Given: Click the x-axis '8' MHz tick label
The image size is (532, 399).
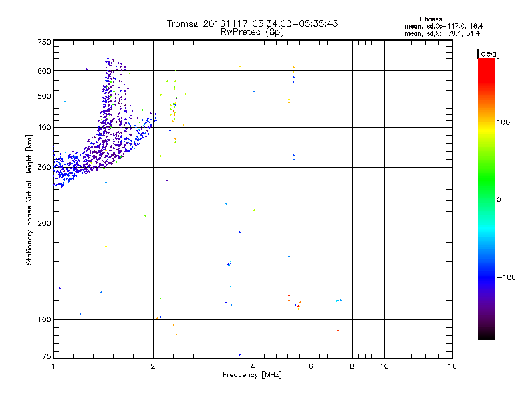Looking at the screenshot, I should (x=352, y=366).
